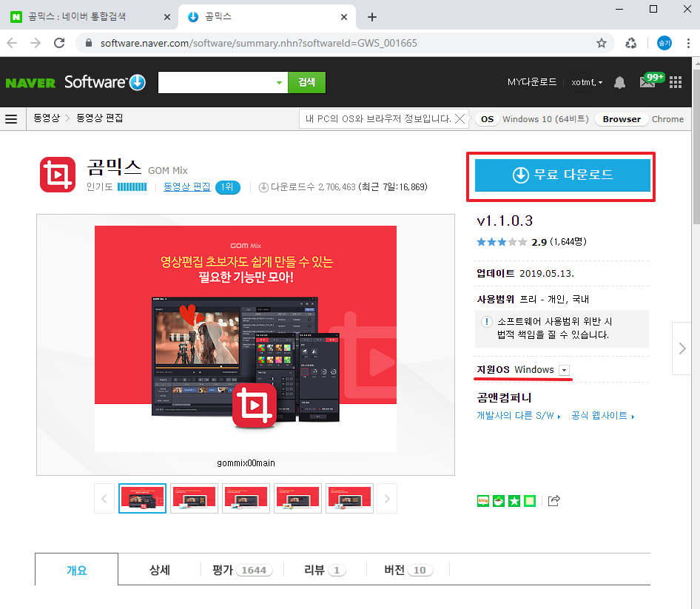Close the 곰믹스 네이버 통합검색 tab
This screenshot has height=609, width=700.
click(167, 17)
